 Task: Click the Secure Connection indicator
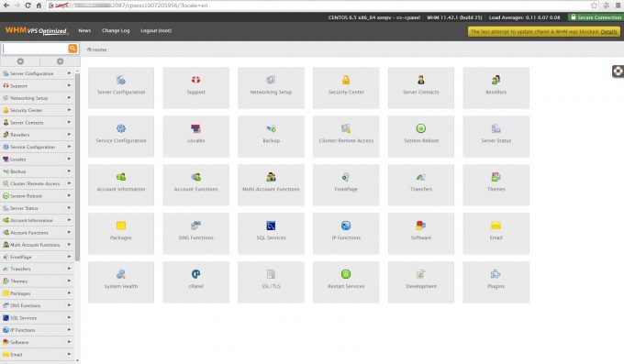(x=596, y=17)
